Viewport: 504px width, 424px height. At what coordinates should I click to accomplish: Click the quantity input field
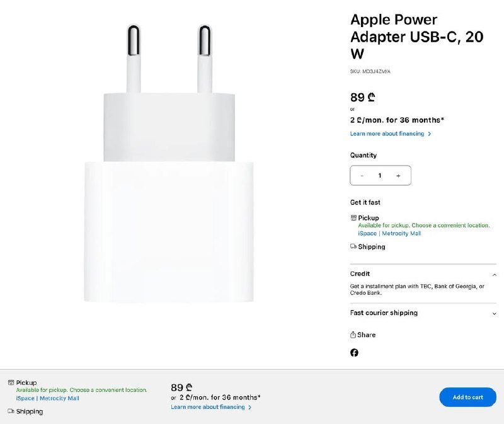click(x=379, y=175)
